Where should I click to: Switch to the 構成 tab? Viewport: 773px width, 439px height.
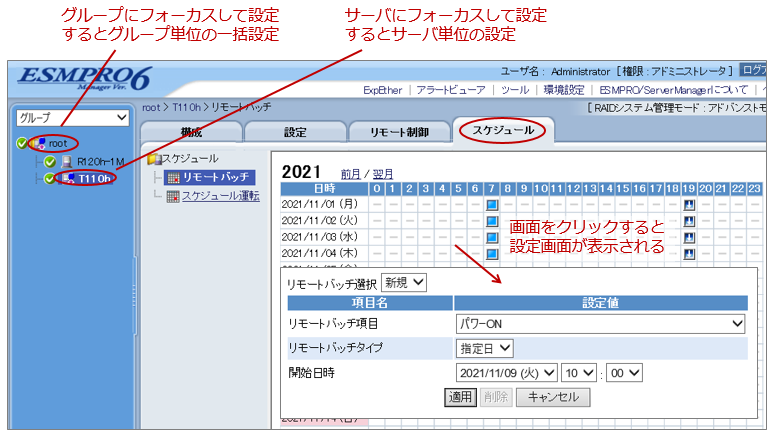click(x=191, y=132)
